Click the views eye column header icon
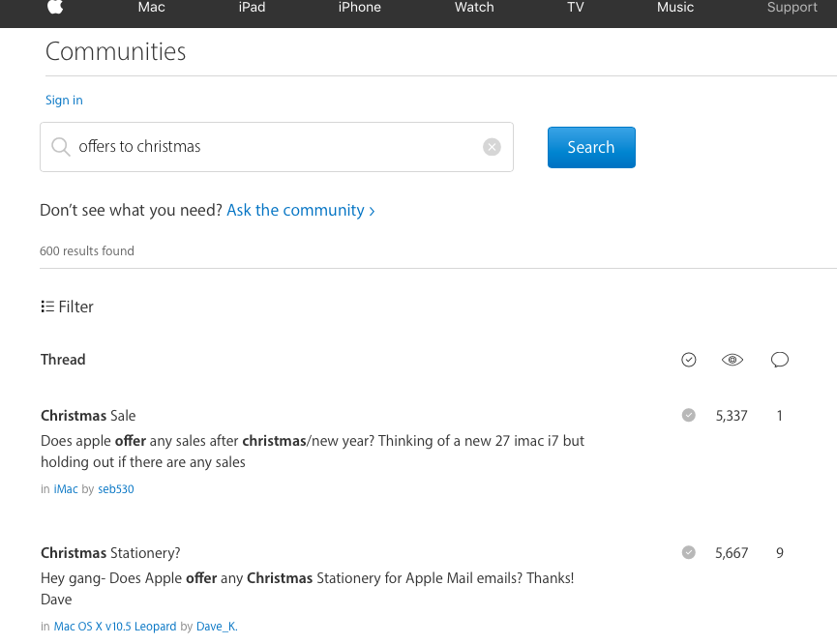 732,360
